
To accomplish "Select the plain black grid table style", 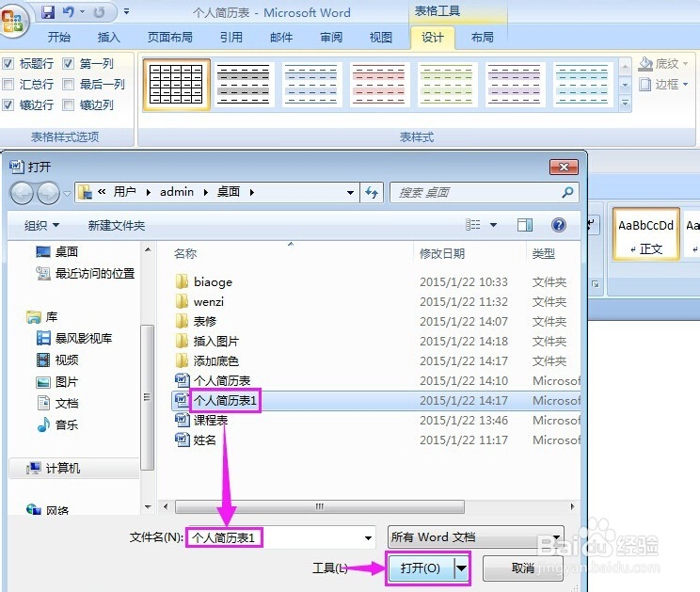I will click(x=176, y=85).
